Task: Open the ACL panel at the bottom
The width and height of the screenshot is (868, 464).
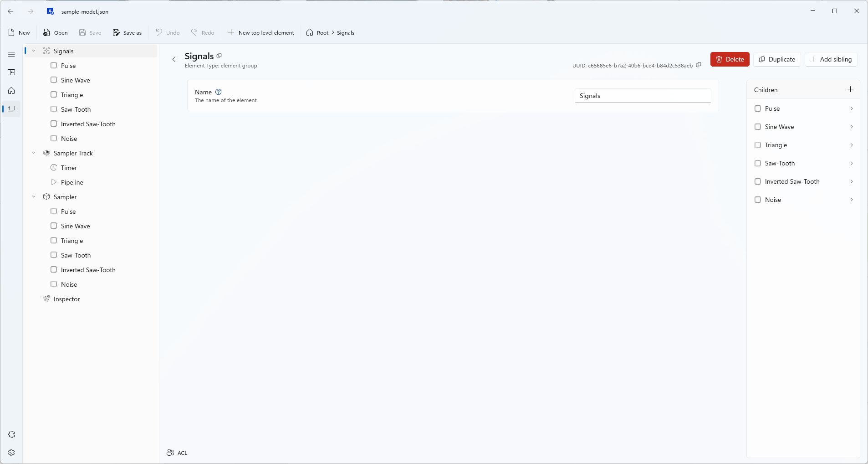Action: [177, 453]
